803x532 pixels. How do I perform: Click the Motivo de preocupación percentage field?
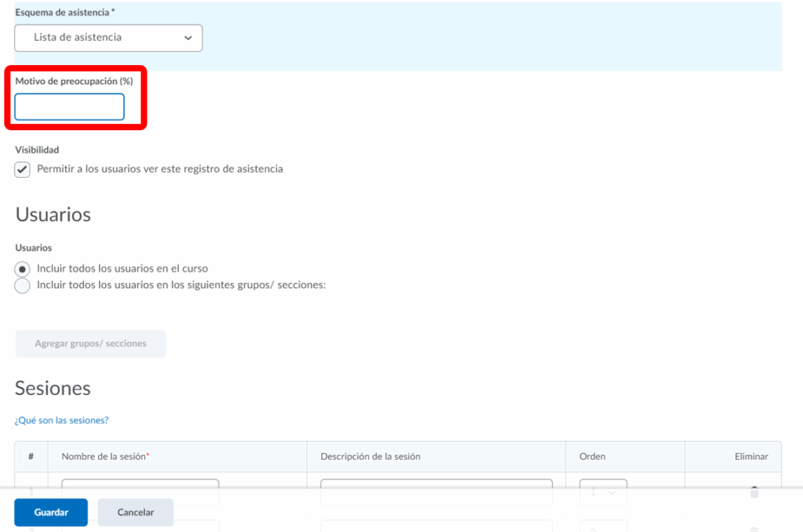click(69, 107)
